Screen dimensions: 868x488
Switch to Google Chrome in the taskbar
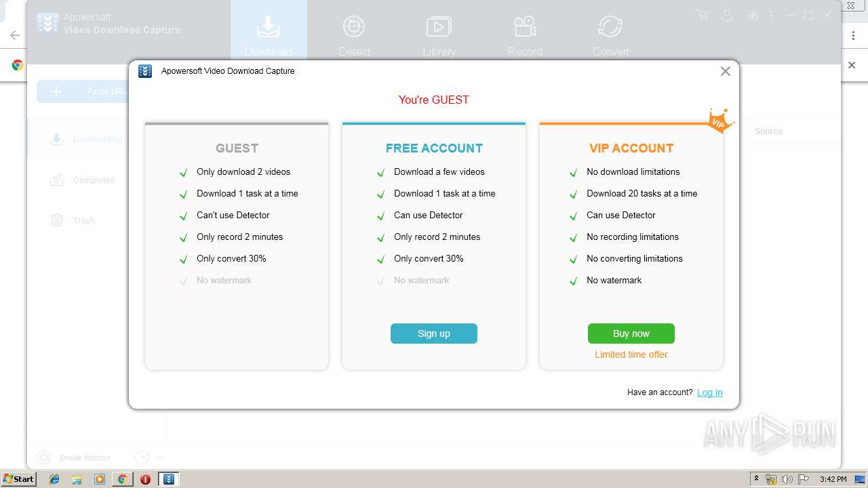tap(122, 479)
